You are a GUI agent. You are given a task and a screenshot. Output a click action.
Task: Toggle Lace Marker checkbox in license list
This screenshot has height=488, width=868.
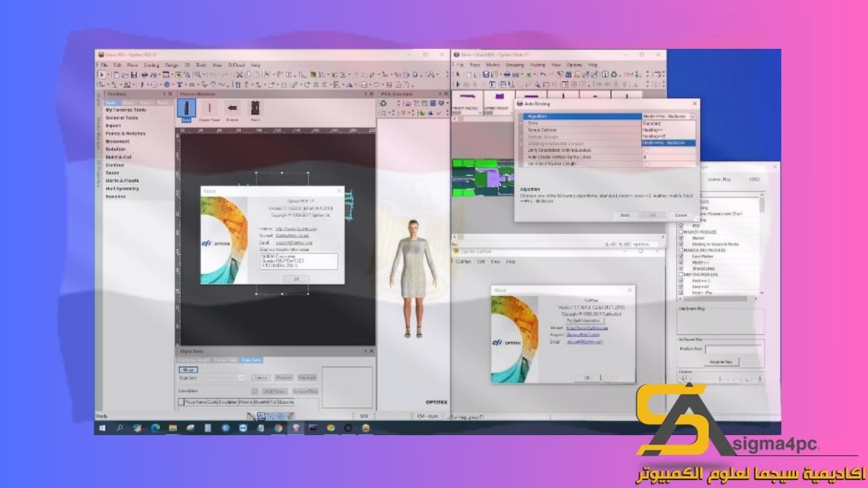coord(681,256)
